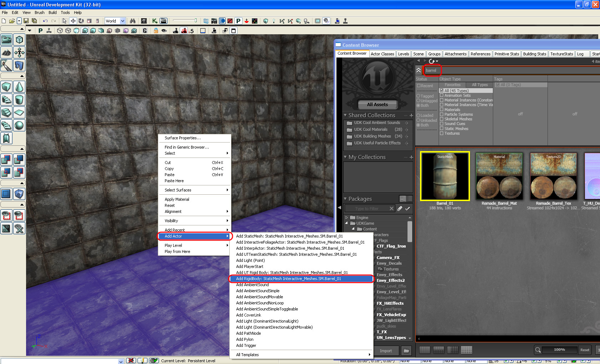Choose the Curved Staircase brush builder
This screenshot has width=600, height=364.
click(6, 100)
